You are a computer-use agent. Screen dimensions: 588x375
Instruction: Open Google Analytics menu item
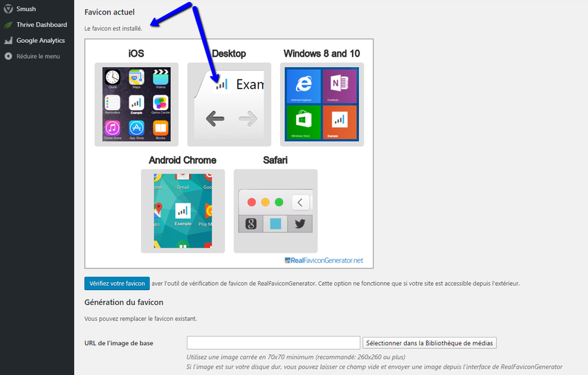(41, 41)
